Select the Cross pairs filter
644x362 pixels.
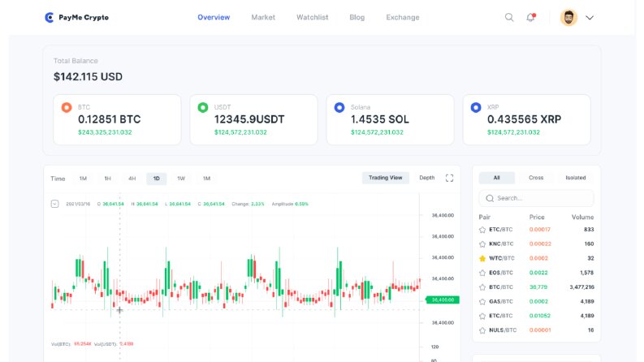536,178
